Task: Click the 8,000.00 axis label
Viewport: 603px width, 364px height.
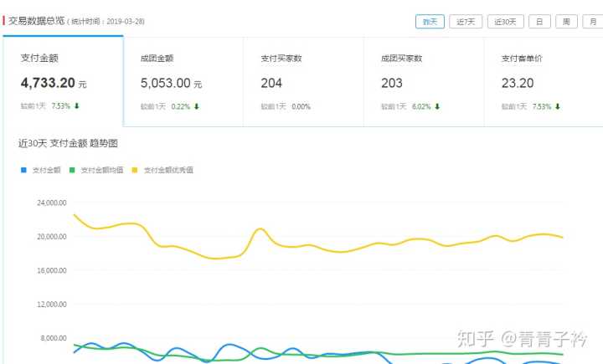Action: coord(54,338)
